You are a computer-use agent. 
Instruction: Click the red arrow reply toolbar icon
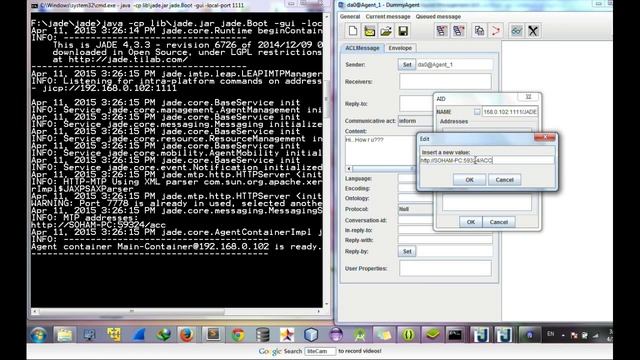click(x=496, y=31)
